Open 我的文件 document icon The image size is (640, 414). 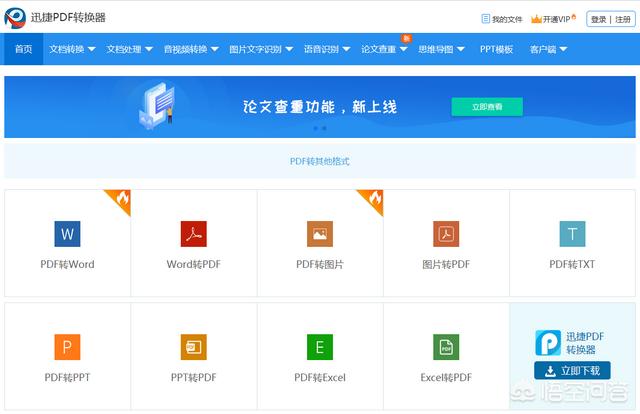[485, 19]
